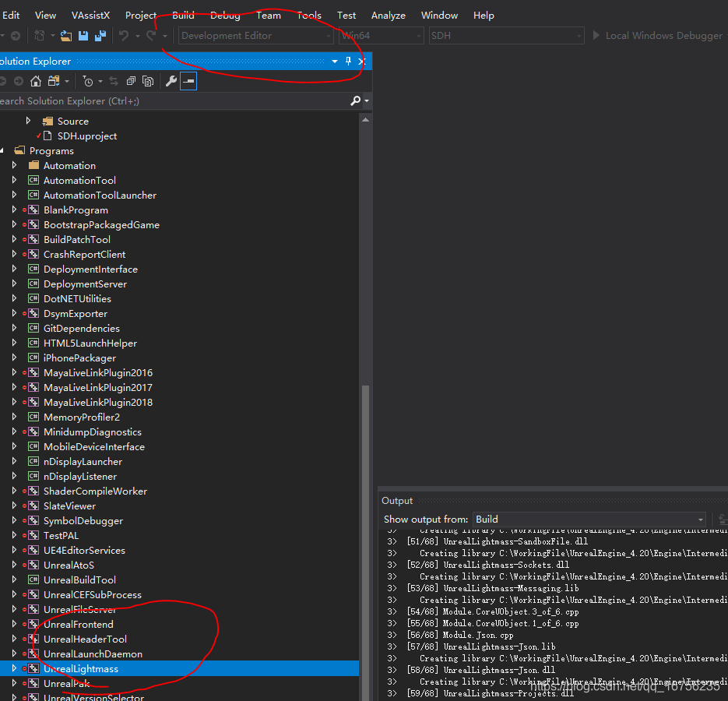Screen dimensions: 728x701
Task: Expand the ShaderCompileWorker project node
Action: (x=14, y=491)
